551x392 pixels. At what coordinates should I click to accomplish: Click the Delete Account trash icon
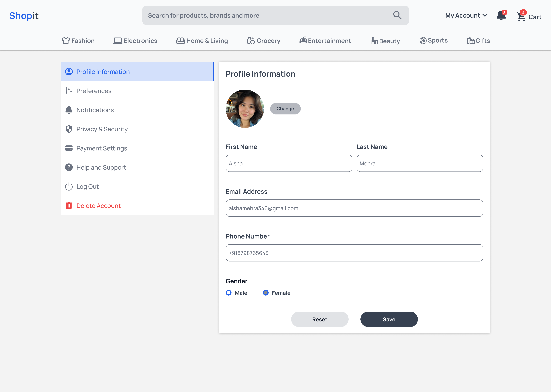coord(69,205)
